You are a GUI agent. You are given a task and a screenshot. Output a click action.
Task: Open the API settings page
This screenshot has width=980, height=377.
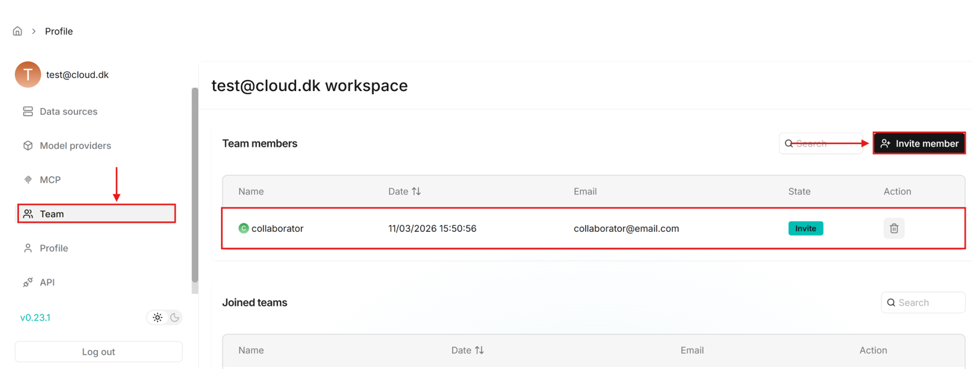[47, 283]
